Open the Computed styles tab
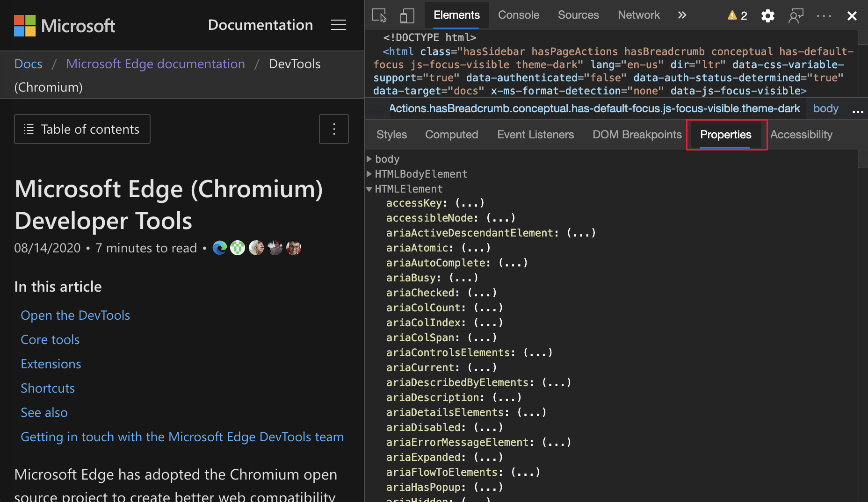Image resolution: width=868 pixels, height=502 pixels. (x=451, y=135)
